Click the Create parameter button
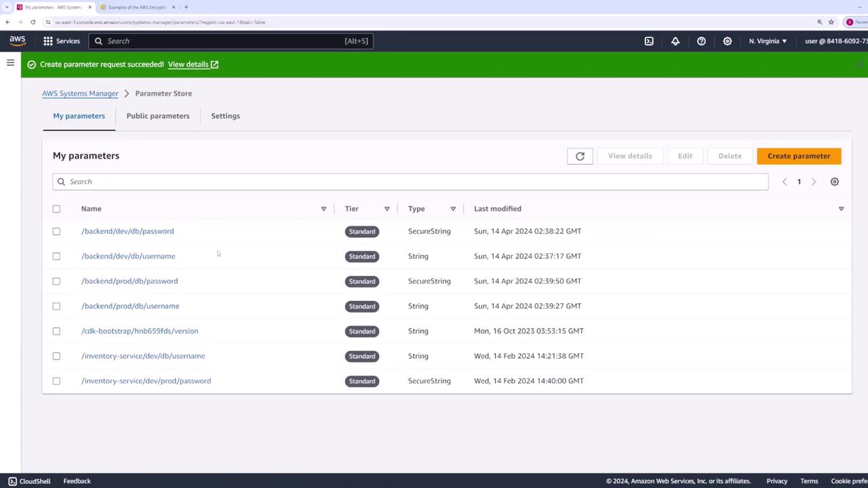Viewport: 868px width, 488px height. [x=799, y=156]
